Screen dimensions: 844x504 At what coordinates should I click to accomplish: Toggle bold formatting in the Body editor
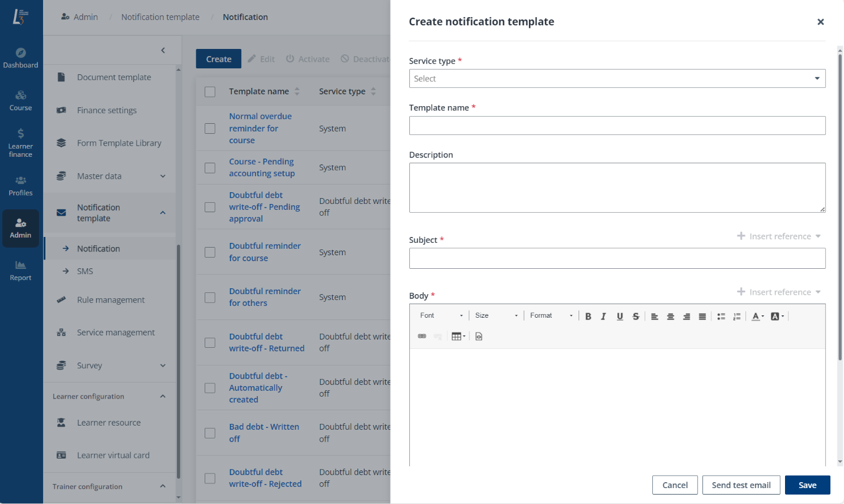(x=588, y=316)
